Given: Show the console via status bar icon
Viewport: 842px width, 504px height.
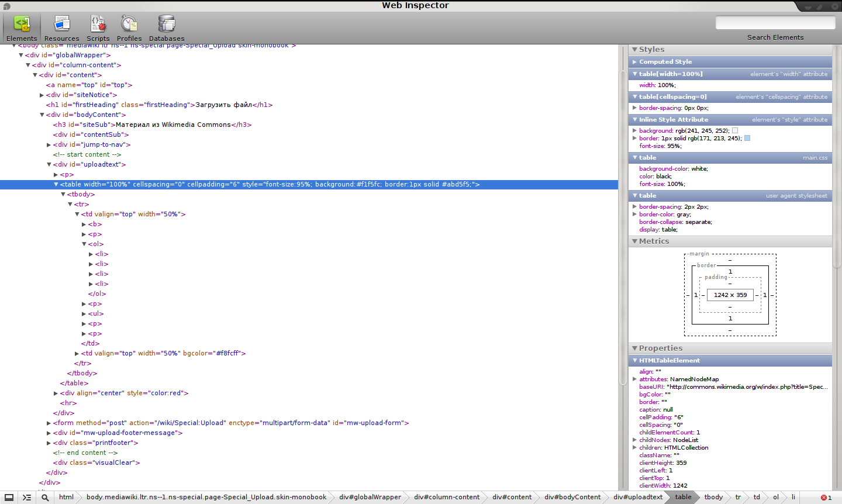Looking at the screenshot, I should tap(27, 498).
